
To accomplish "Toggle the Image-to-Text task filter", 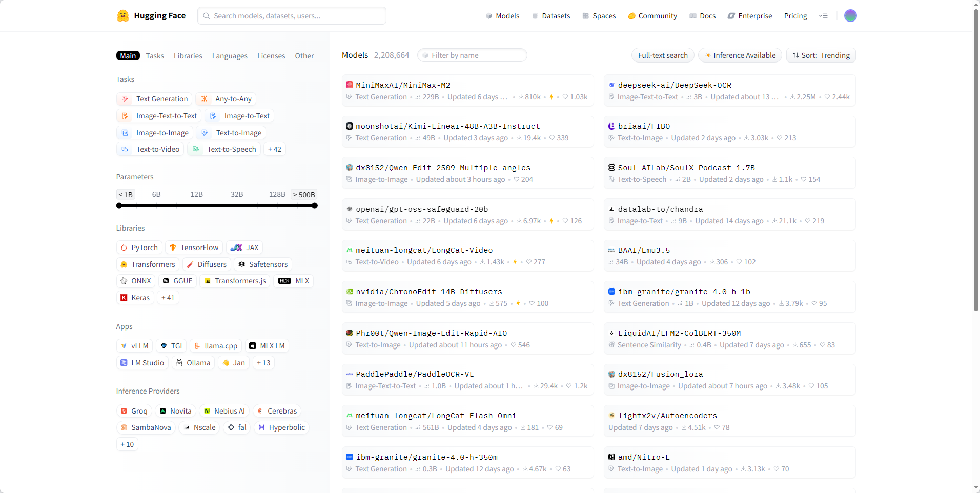I will pos(239,116).
